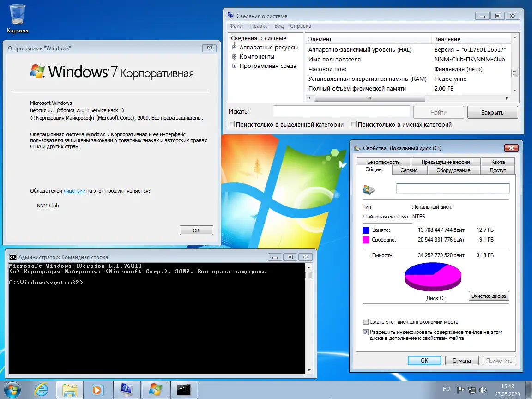This screenshot has height=399, width=532.
Task: Click the 'Искать' search field
Action: coord(342,112)
